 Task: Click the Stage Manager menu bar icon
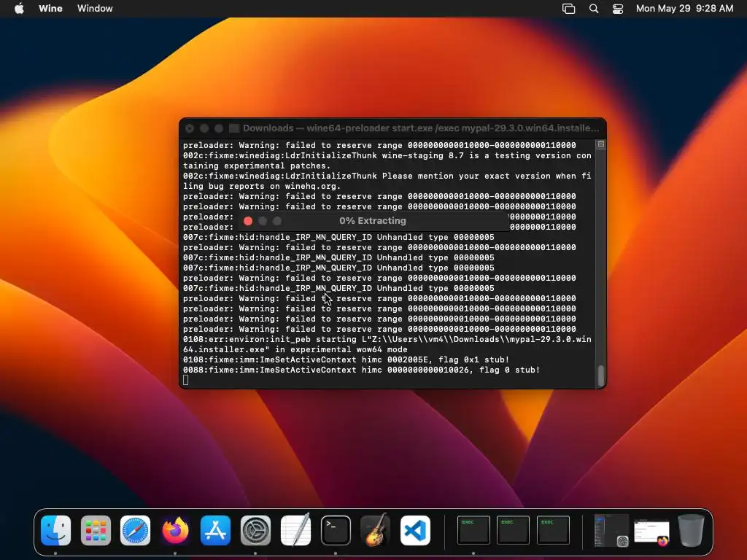click(568, 9)
